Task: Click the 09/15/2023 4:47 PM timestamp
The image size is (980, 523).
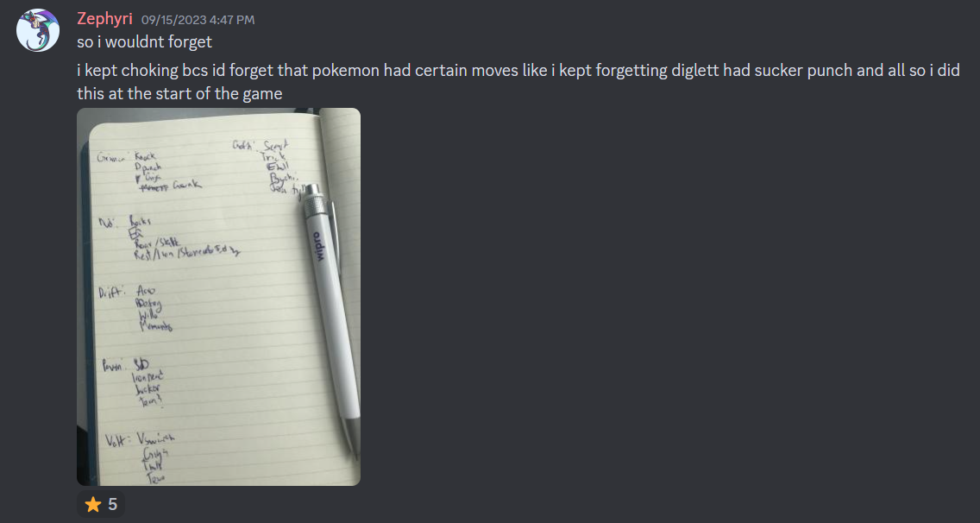Action: tap(198, 20)
